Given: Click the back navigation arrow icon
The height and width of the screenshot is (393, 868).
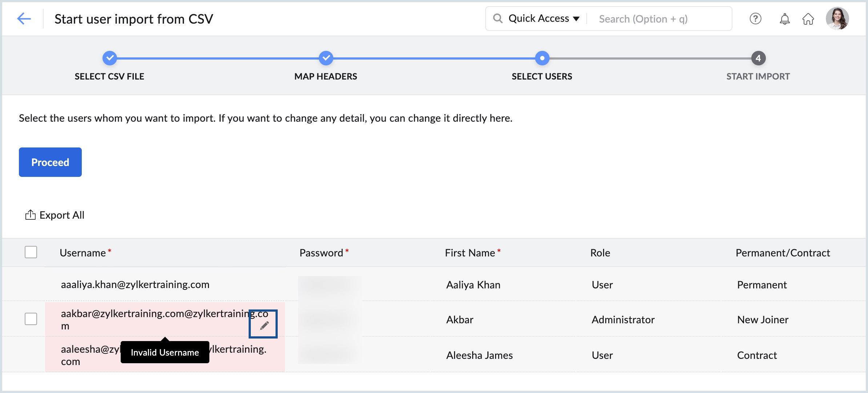Looking at the screenshot, I should [23, 18].
